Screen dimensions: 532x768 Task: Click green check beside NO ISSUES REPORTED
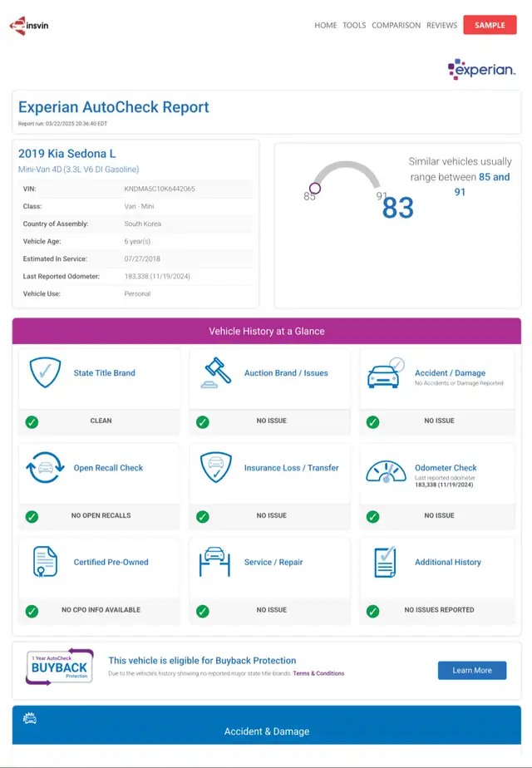(x=372, y=611)
